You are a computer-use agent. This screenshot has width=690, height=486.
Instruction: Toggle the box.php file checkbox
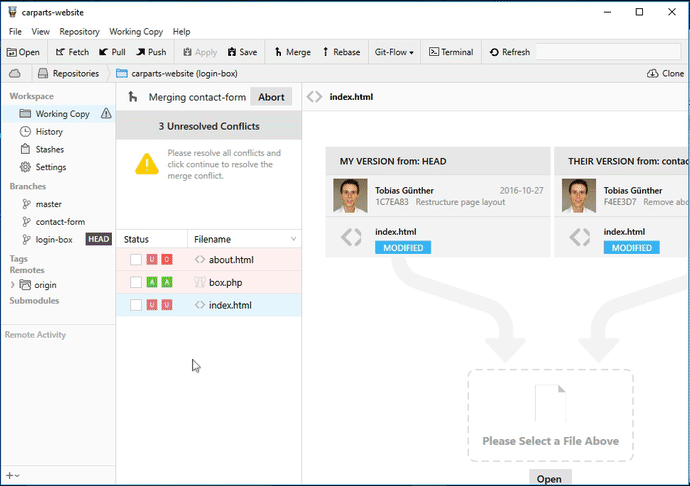(x=135, y=283)
